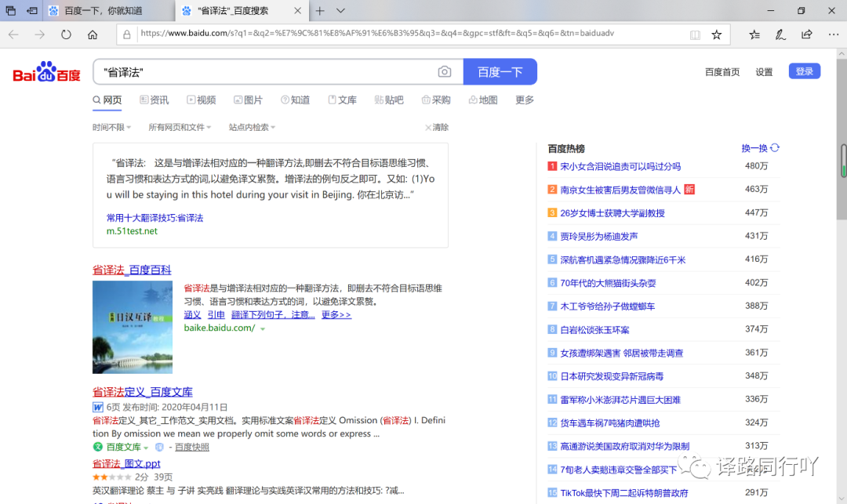The image size is (847, 504).
Task: Open hot topic TikTok最快下周二起诉特朗普政府
Action: click(x=624, y=493)
